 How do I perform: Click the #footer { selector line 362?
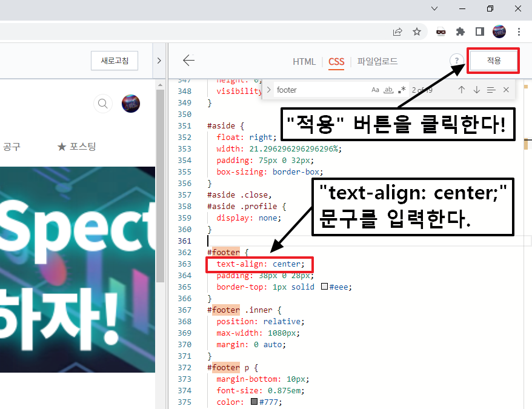click(228, 253)
